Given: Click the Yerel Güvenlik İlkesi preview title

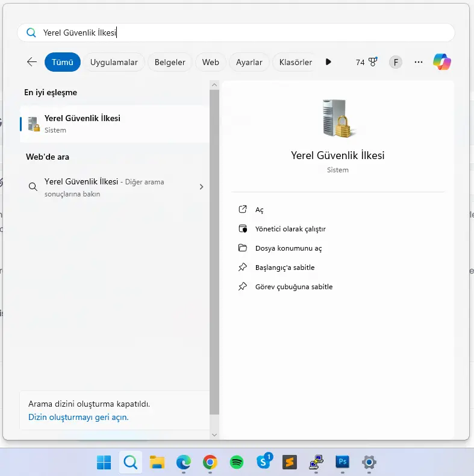Looking at the screenshot, I should coord(337,155).
